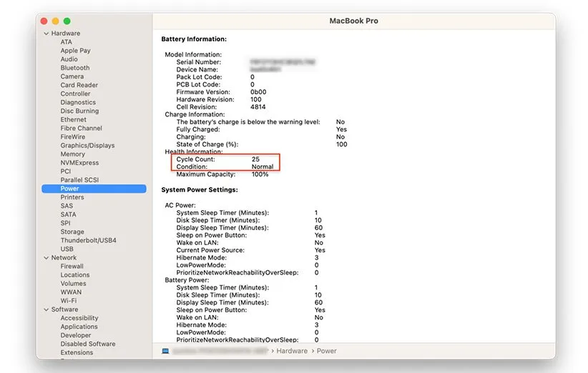Open Disabled Software entry

tap(87, 344)
